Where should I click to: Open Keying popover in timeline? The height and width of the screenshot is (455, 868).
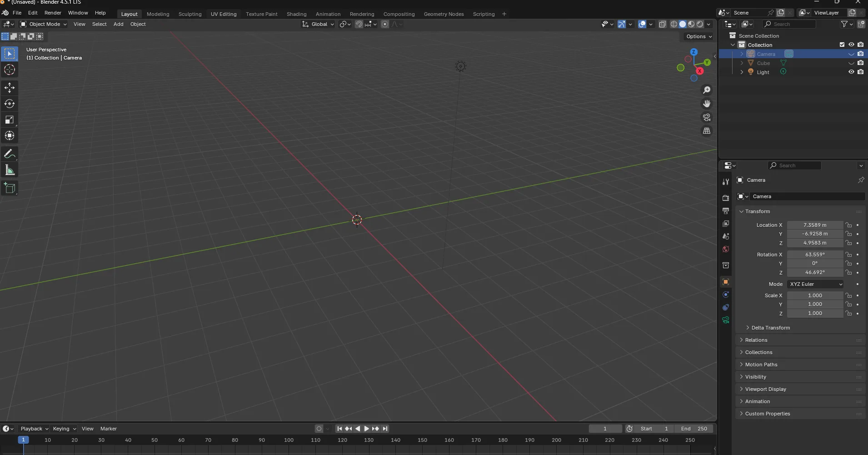pos(64,429)
